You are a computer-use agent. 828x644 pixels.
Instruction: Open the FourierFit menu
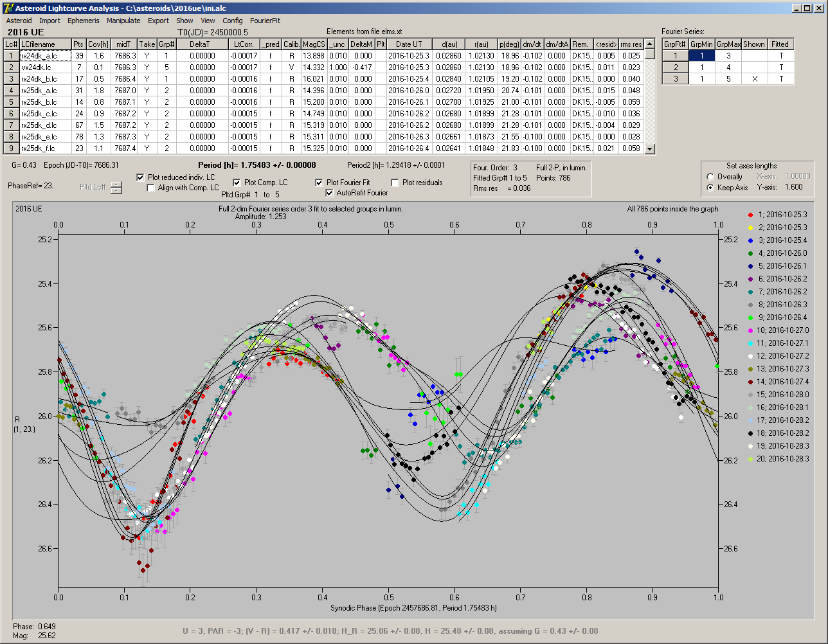(x=265, y=21)
